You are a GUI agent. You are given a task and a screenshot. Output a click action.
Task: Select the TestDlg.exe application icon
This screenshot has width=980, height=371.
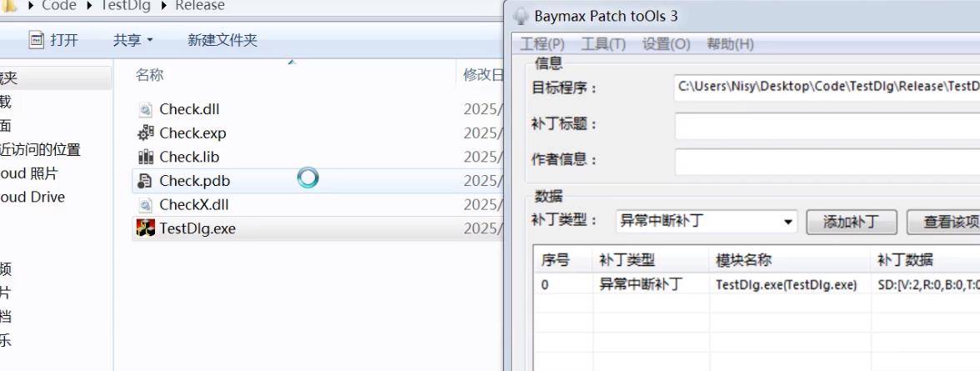pyautogui.click(x=145, y=228)
